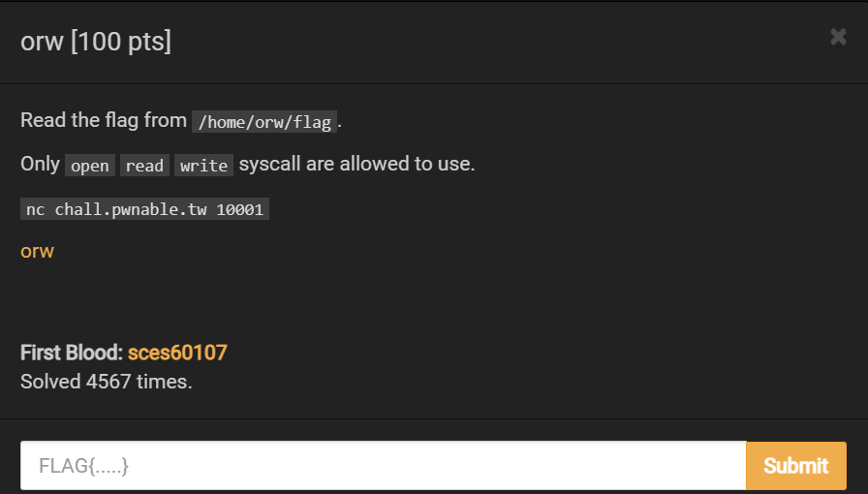This screenshot has width=868, height=494.
Task: Click the word 'Only' in description
Action: point(40,164)
